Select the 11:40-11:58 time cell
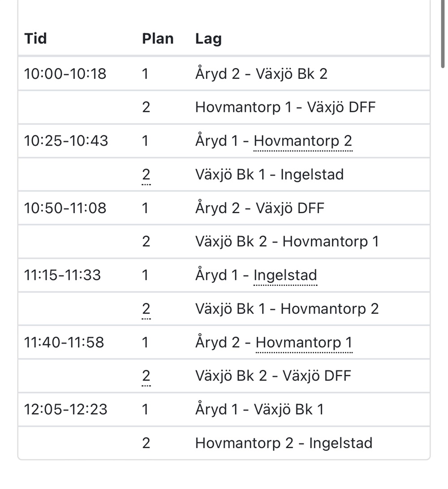 (x=64, y=343)
